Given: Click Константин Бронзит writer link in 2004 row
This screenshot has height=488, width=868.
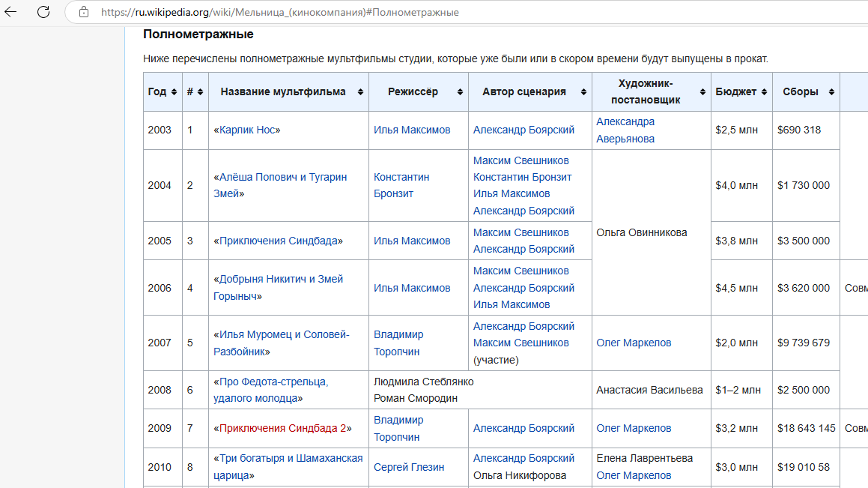Looking at the screenshot, I should point(523,177).
